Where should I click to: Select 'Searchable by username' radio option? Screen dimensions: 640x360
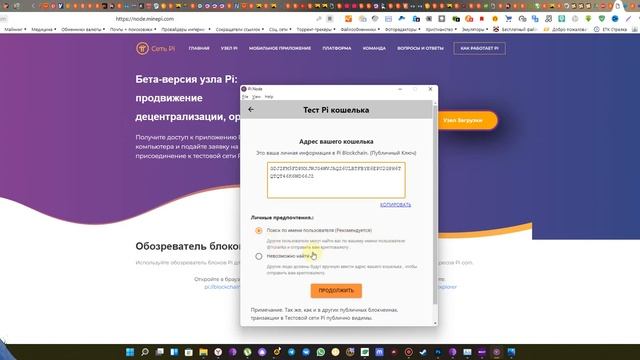[259, 231]
